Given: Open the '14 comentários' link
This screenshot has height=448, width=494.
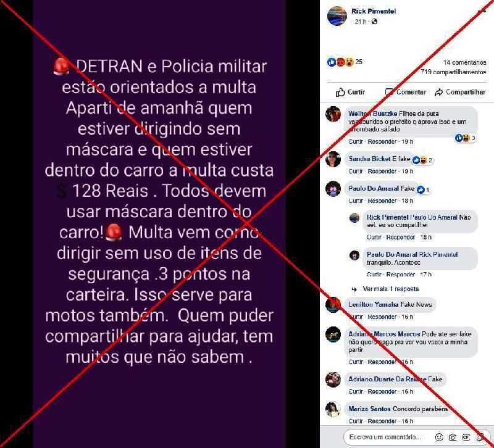Looking at the screenshot, I should pos(464,62).
